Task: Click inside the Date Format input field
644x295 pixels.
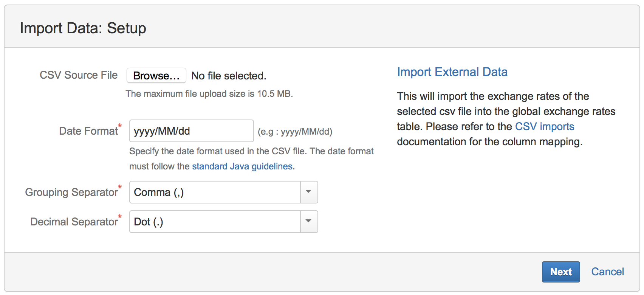Action: click(191, 130)
